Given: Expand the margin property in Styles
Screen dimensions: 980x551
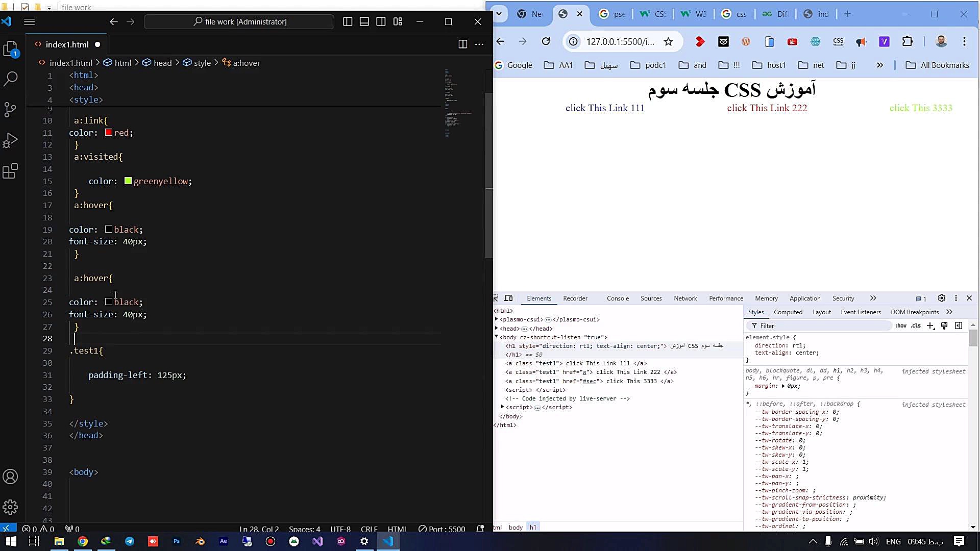Looking at the screenshot, I should tap(783, 386).
